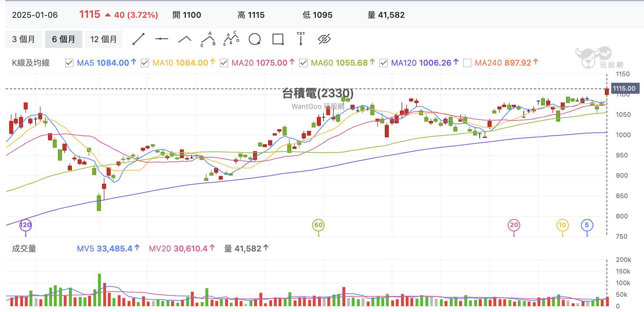
Task: Switch chart range to 6 個月
Action: point(64,39)
